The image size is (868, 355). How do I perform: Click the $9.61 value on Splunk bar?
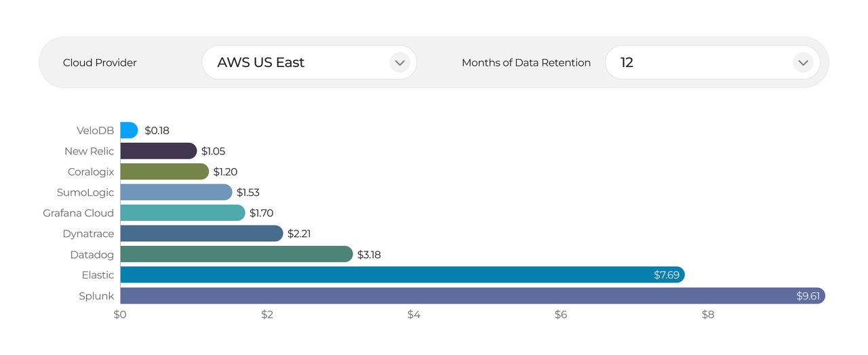(808, 296)
